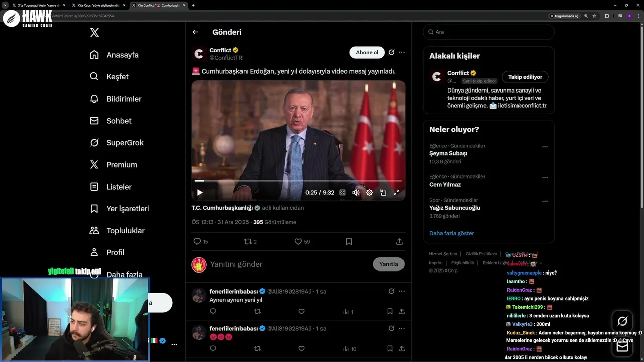Go to Sohbet messages
The height and width of the screenshot is (362, 644).
(110, 121)
